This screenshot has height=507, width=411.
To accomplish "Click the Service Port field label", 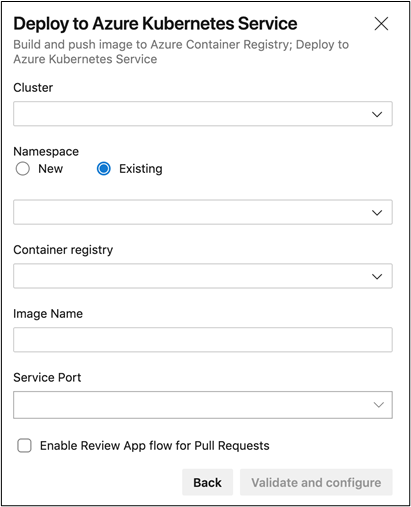I will point(47,377).
